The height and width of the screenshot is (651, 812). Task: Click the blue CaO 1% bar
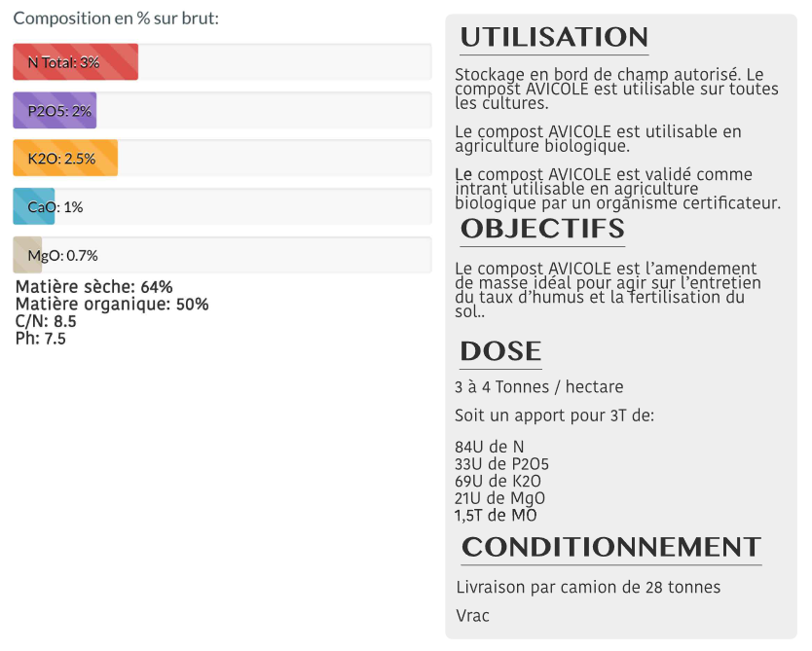(x=34, y=206)
